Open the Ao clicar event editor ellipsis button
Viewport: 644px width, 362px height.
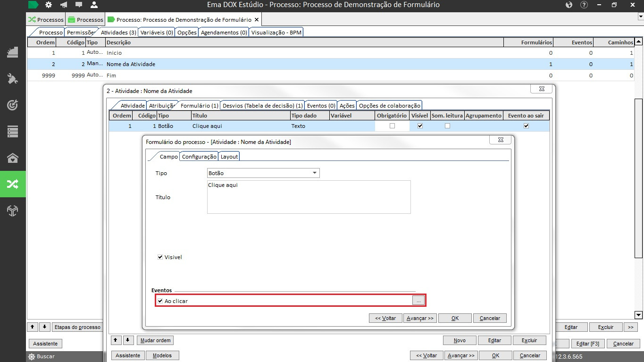pos(419,300)
